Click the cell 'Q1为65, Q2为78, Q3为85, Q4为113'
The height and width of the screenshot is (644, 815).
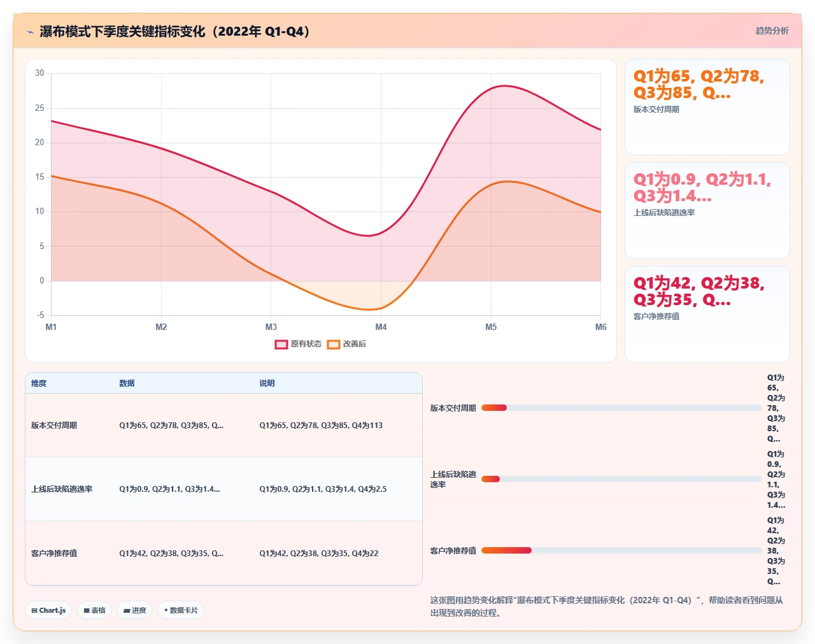pyautogui.click(x=321, y=426)
